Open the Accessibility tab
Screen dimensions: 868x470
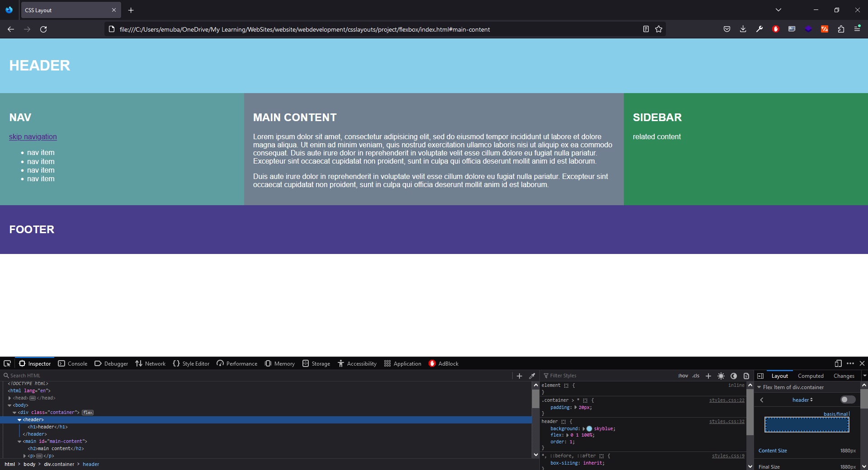(x=357, y=363)
